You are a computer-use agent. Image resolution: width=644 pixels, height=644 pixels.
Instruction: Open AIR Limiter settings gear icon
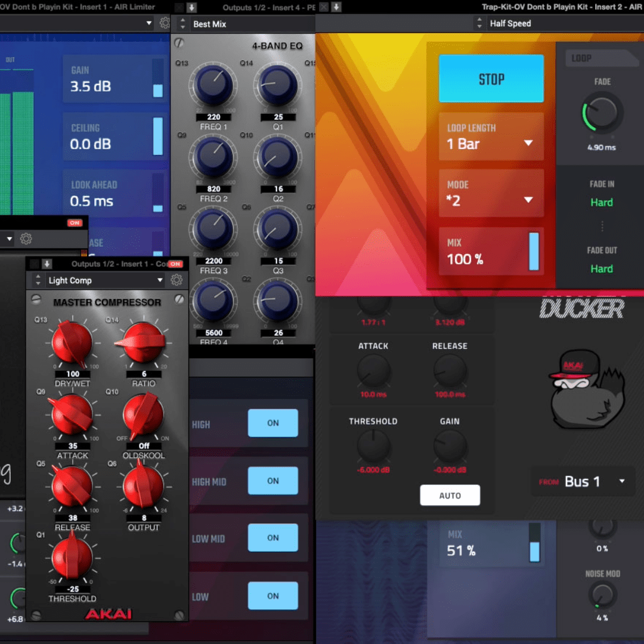(x=165, y=23)
